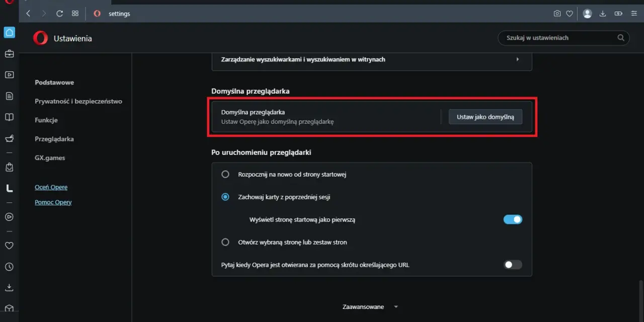
Task: Open the open-book sidebar icon
Action: point(9,117)
